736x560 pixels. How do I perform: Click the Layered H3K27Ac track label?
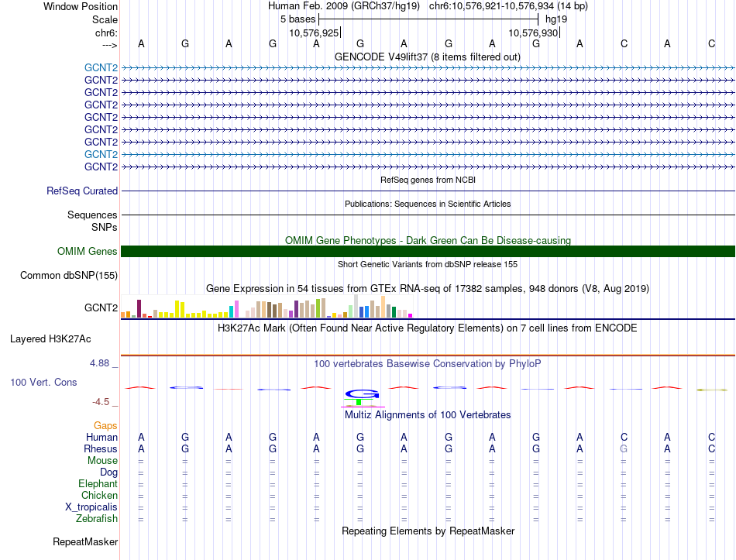point(50,339)
